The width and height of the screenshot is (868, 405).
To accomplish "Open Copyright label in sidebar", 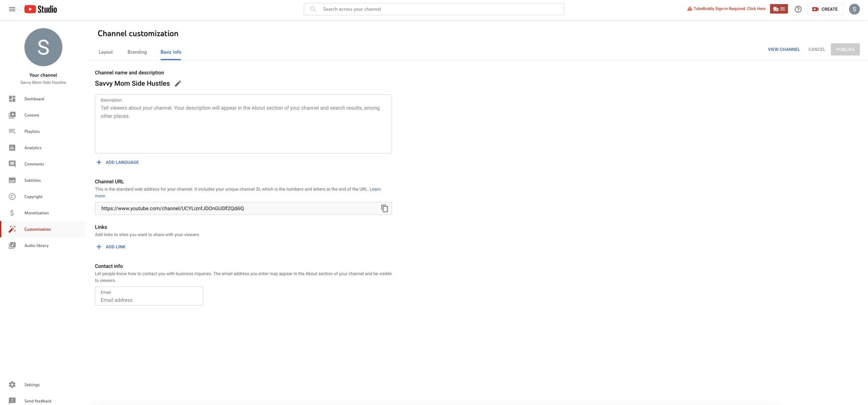I will (34, 197).
